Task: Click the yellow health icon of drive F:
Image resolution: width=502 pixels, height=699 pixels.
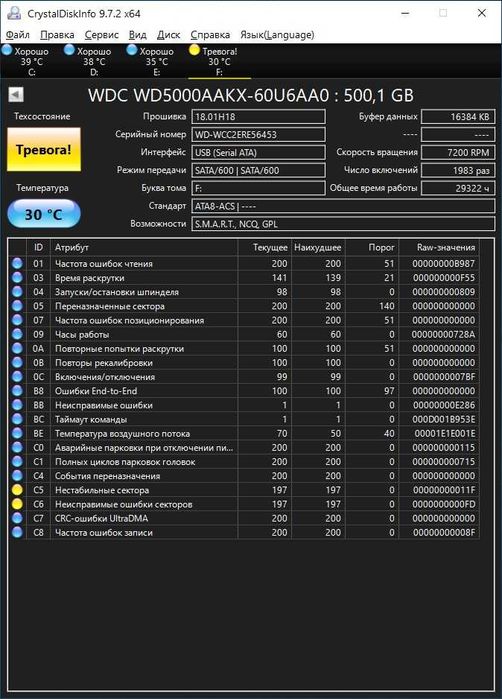Action: [194, 50]
